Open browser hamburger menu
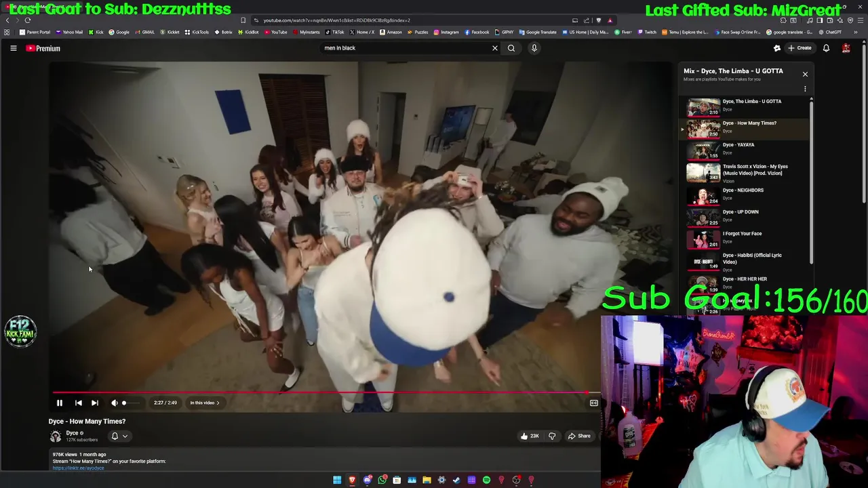 [x=860, y=20]
